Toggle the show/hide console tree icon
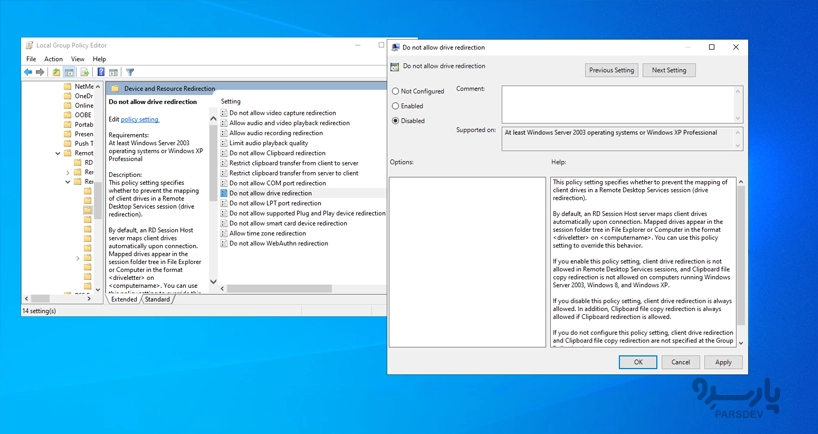Viewport: 818px width, 434px height. click(x=69, y=72)
